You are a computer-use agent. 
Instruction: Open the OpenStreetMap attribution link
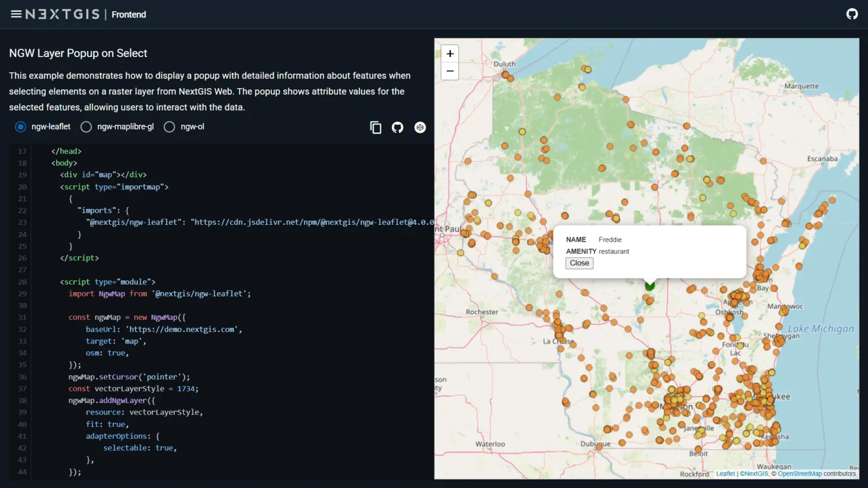pyautogui.click(x=800, y=474)
